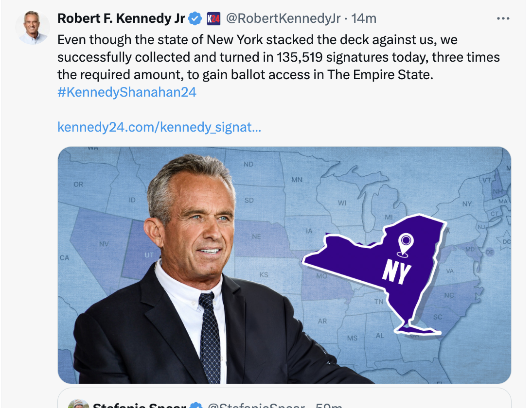Click Stefanie Spear's blue verified badge
Image resolution: width=532 pixels, height=408 pixels.
pos(196,405)
